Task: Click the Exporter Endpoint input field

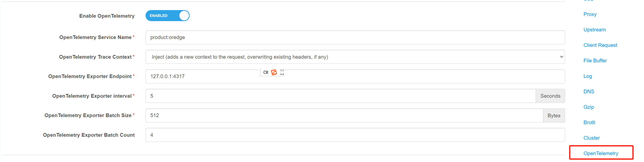Action: point(355,76)
